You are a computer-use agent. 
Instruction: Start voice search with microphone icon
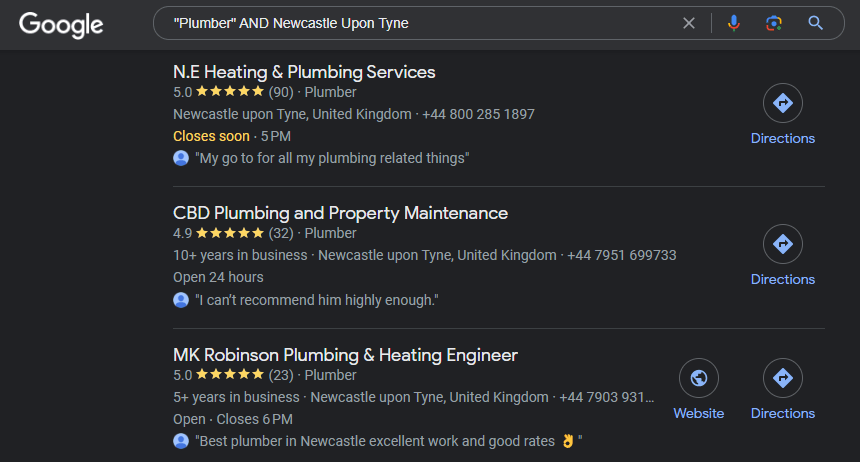click(x=733, y=23)
